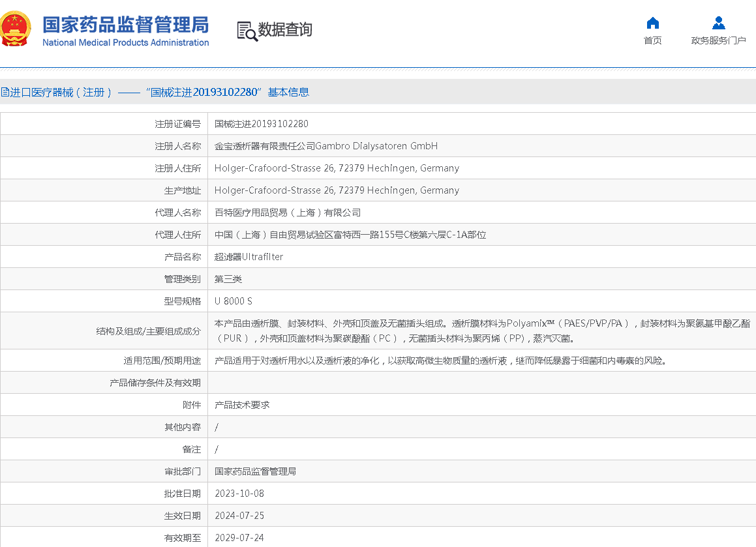Screen dimensions: 756x547
Task: Click the 管理类别 label
Action: [182, 279]
